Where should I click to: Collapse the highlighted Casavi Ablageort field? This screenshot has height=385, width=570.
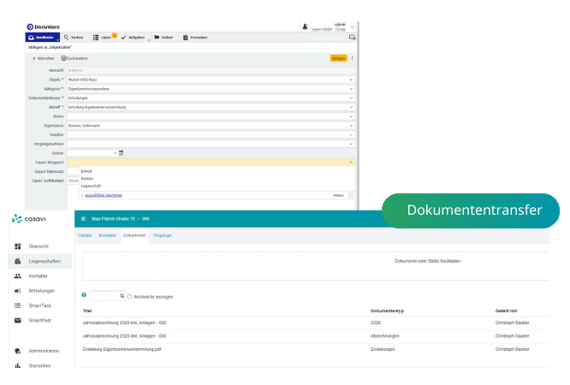(x=351, y=162)
